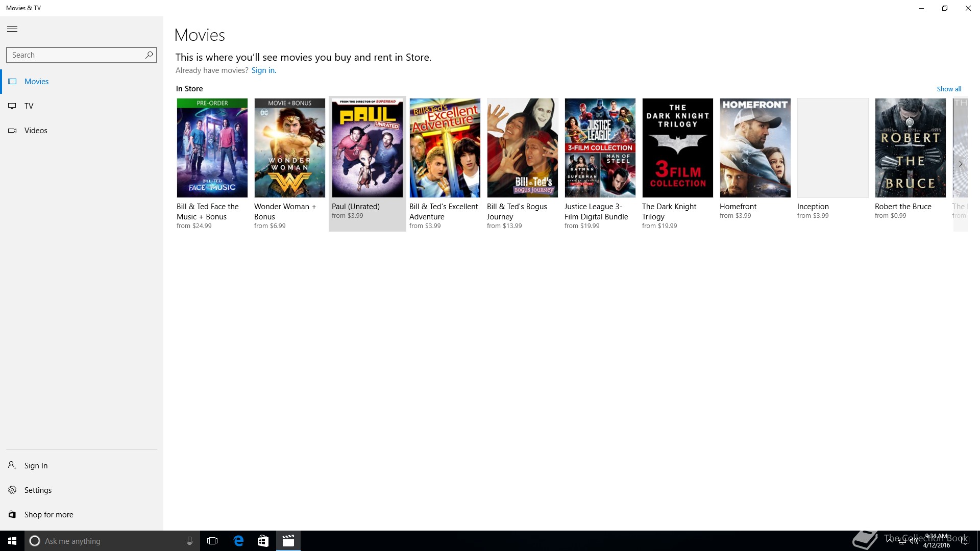
Task: Open the Windows Store taskbar icon
Action: (263, 541)
